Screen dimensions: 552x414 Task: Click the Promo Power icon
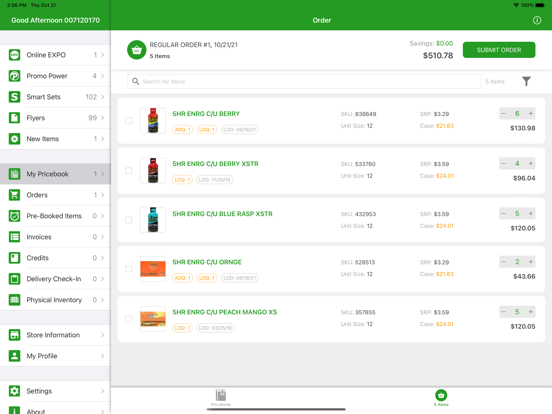(14, 76)
